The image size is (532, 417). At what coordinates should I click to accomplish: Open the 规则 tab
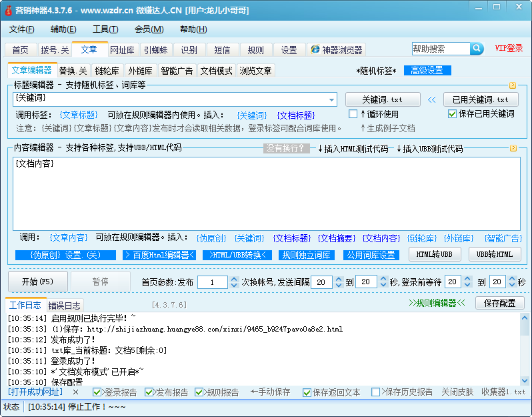pos(255,50)
